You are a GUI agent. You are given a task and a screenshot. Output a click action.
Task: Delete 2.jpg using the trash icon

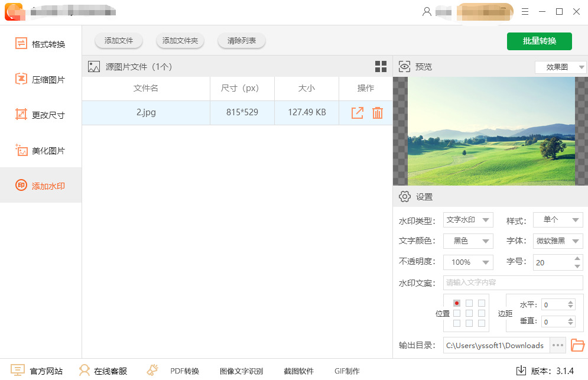(x=377, y=112)
